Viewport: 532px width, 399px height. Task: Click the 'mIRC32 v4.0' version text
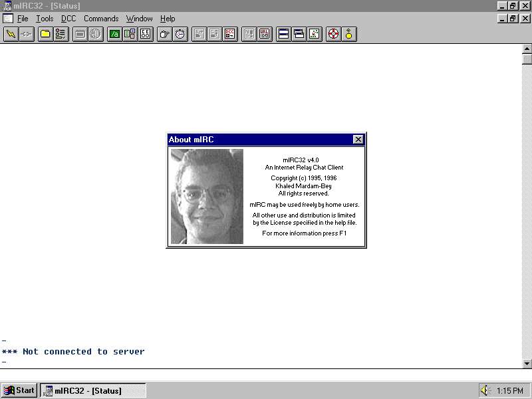pos(301,160)
